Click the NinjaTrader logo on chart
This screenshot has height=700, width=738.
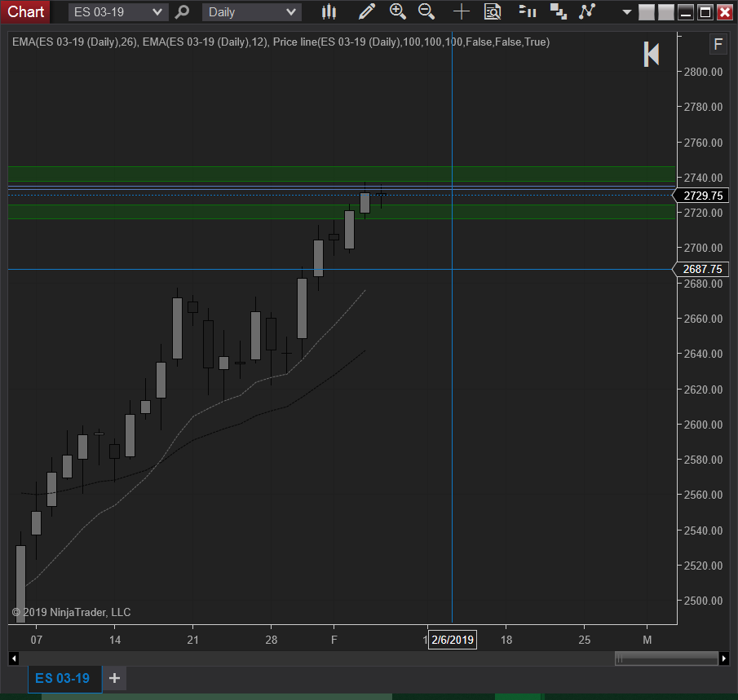tap(652, 54)
